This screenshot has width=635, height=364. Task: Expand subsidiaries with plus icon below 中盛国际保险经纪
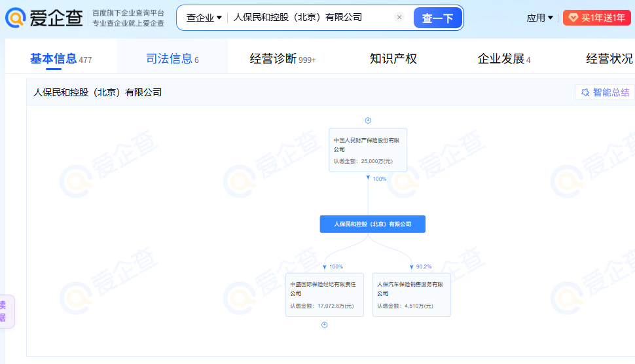325,325
